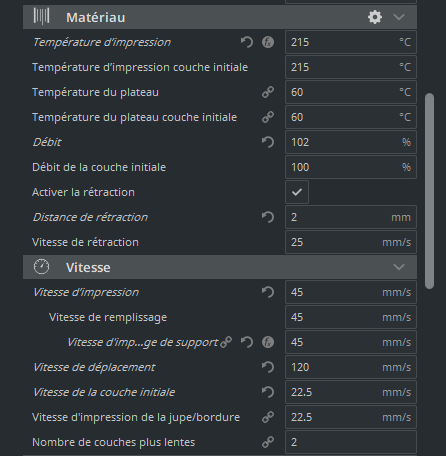Edit the Vitesse de remplissage field
This screenshot has height=456, width=446.
click(351, 317)
